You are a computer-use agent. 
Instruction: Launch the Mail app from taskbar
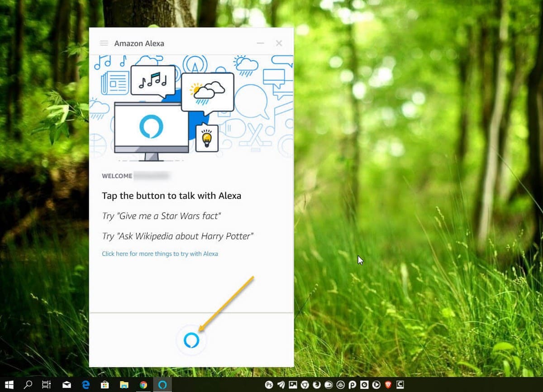67,385
